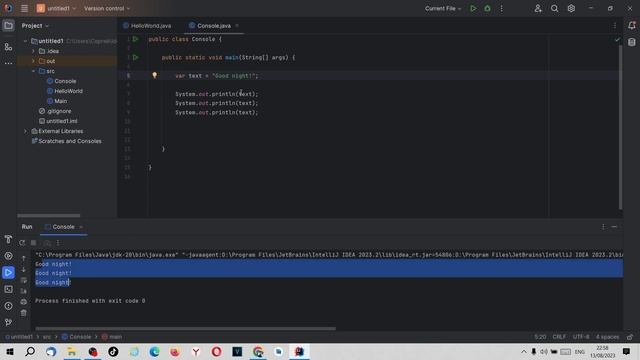The image size is (640, 360).
Task: Close the Console run tab
Action: pos(81,227)
